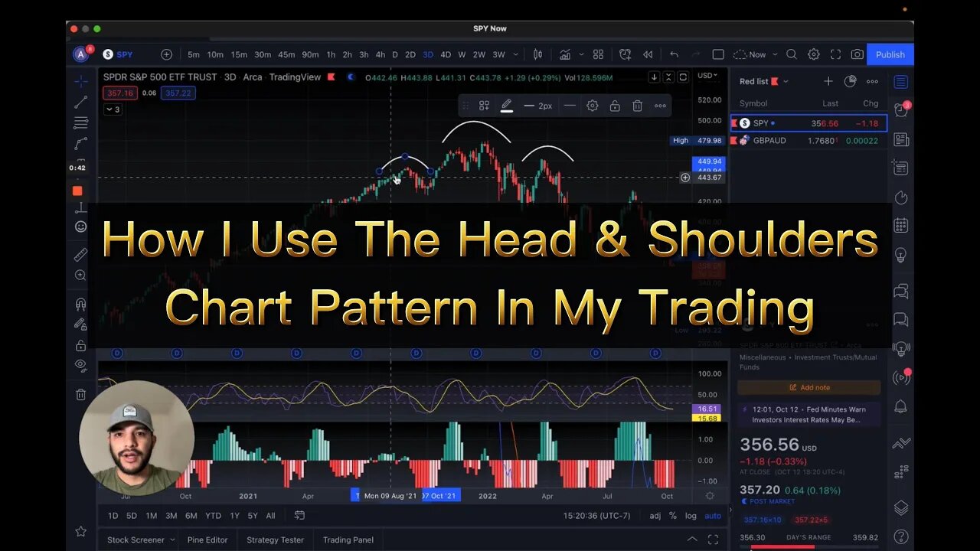
Task: Open the USD currency dropdown
Action: [706, 75]
